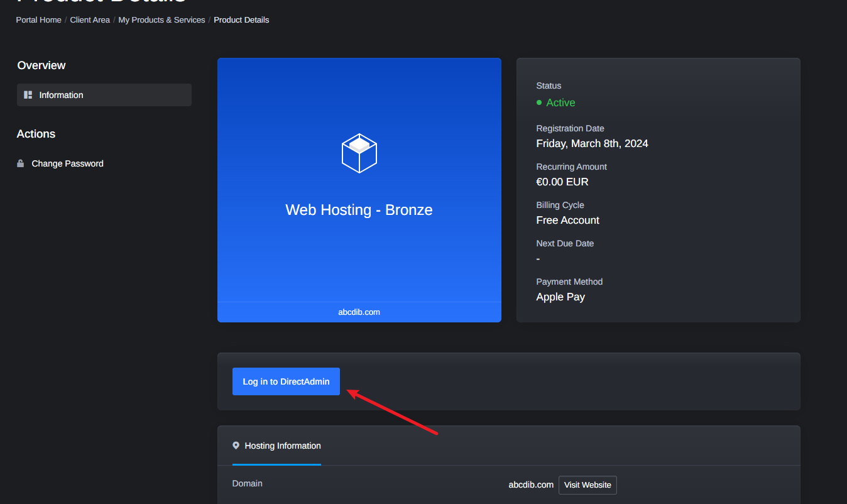This screenshot has width=847, height=504.
Task: Click the Registration Date label
Action: tap(570, 128)
